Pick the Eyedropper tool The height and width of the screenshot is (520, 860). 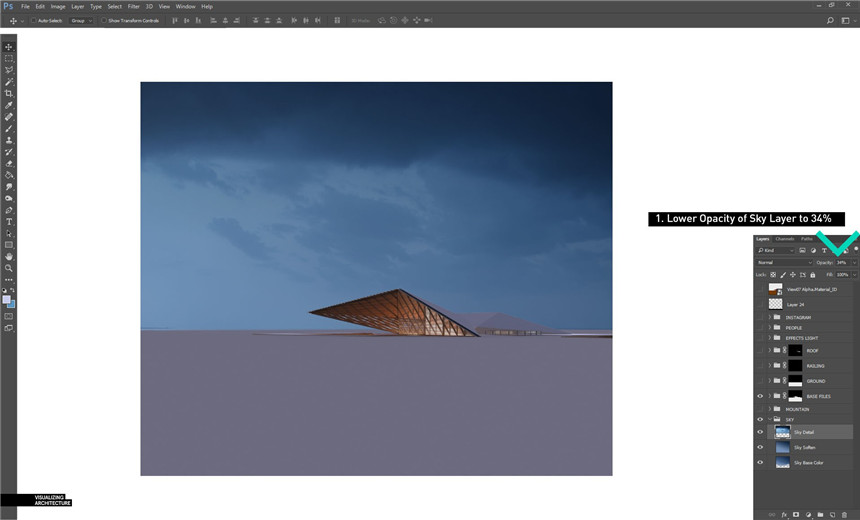pyautogui.click(x=9, y=105)
